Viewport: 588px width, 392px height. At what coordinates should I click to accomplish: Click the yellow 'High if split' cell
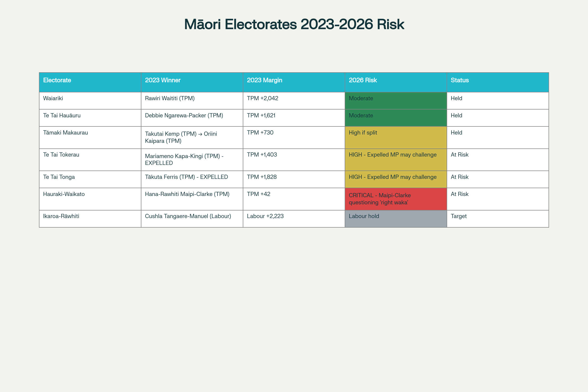[x=395, y=137]
